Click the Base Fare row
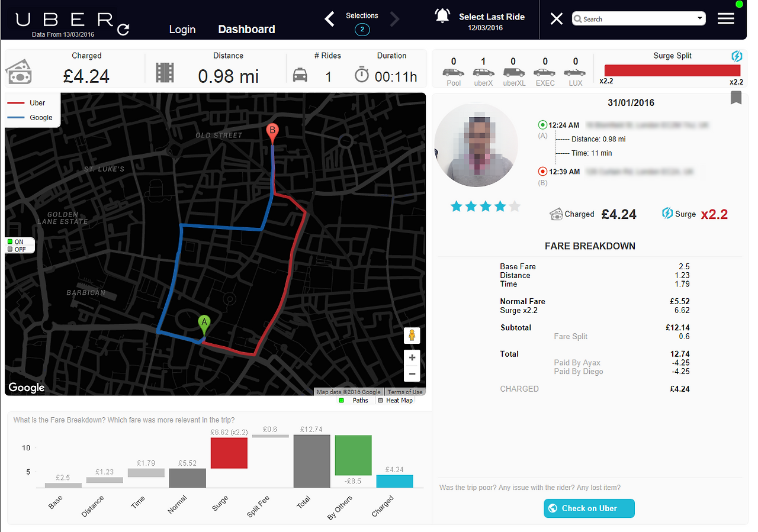Image resolution: width=758 pixels, height=532 pixels. point(595,267)
